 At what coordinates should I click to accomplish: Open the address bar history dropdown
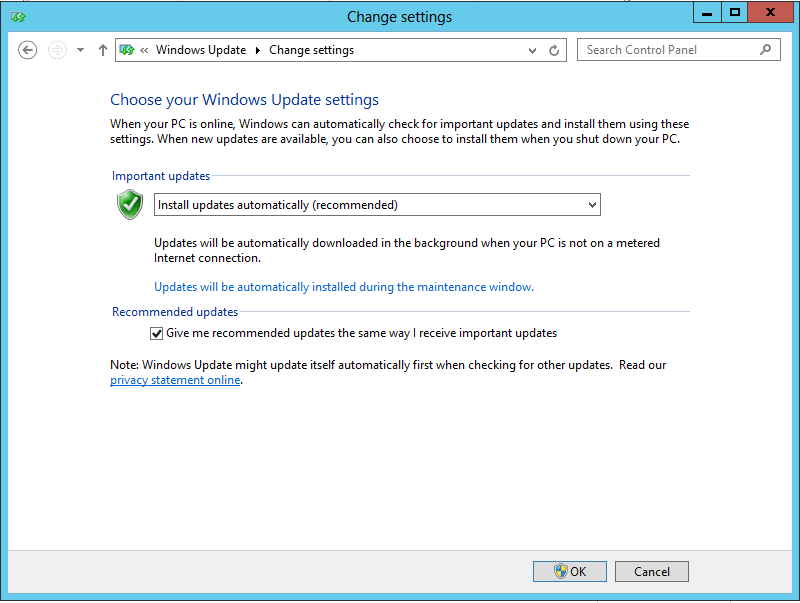point(532,50)
